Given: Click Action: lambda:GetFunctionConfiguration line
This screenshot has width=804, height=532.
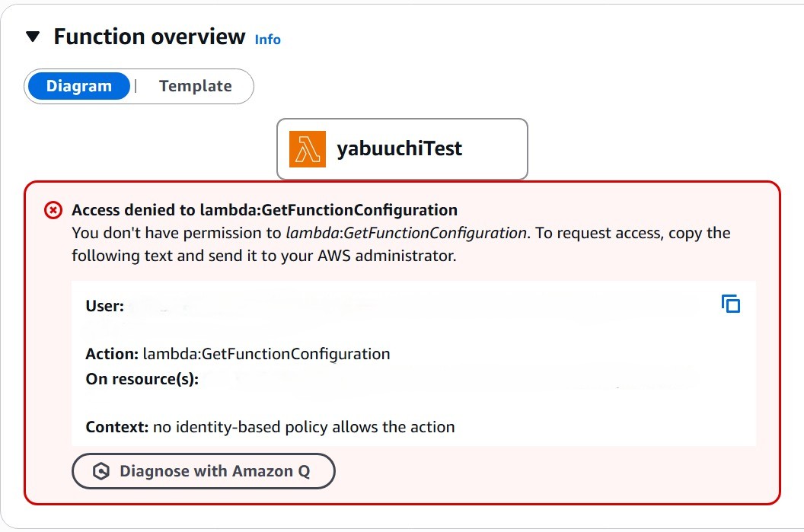Looking at the screenshot, I should tap(238, 354).
